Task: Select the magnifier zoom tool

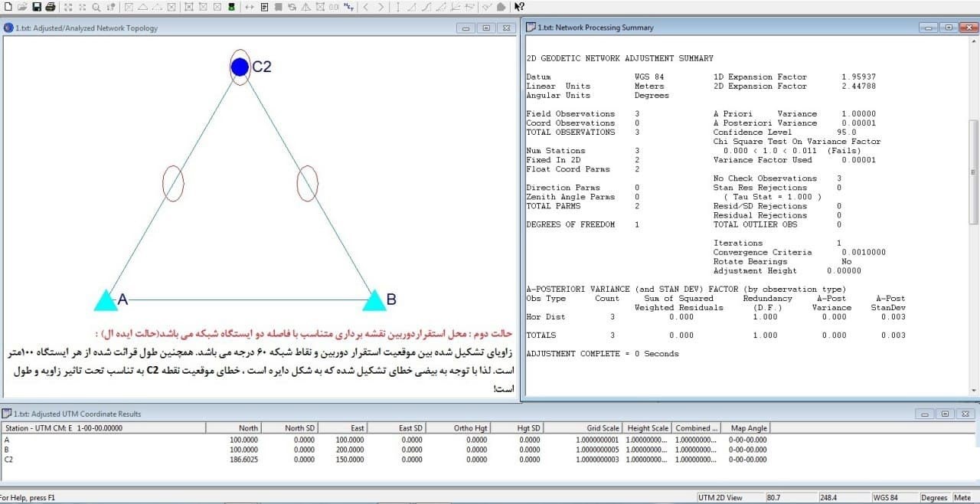Action: coord(96,7)
